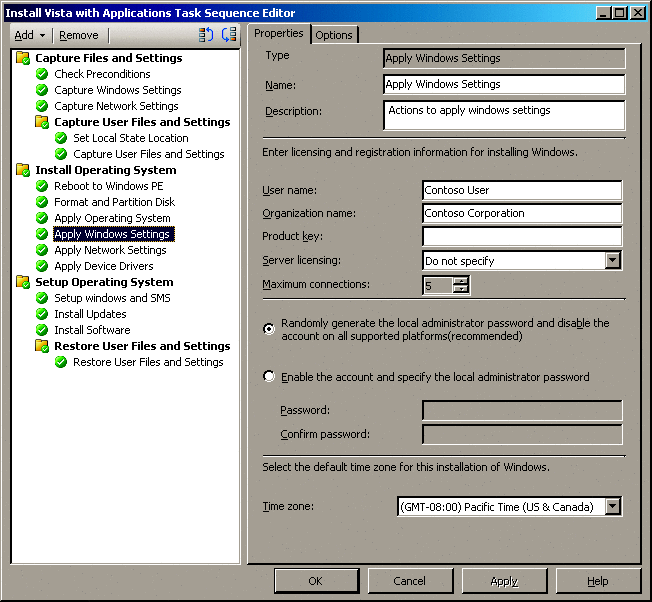The image size is (652, 602).
Task: Select randomly generate administrator password option
Action: click(x=268, y=328)
